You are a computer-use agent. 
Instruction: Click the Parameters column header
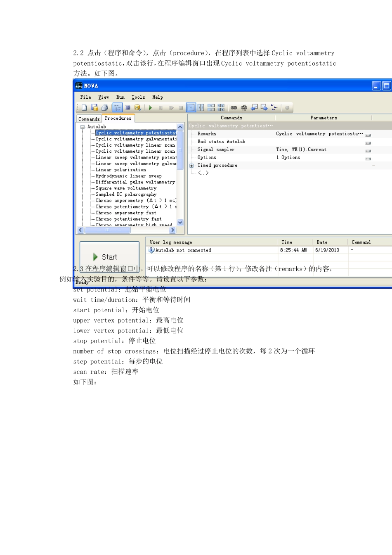324,118
